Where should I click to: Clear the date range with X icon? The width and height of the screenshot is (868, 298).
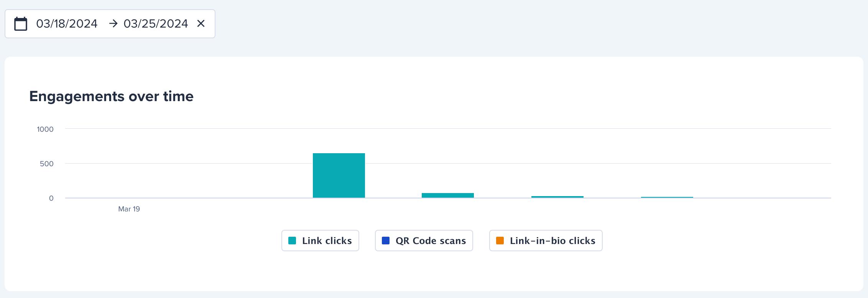(201, 24)
